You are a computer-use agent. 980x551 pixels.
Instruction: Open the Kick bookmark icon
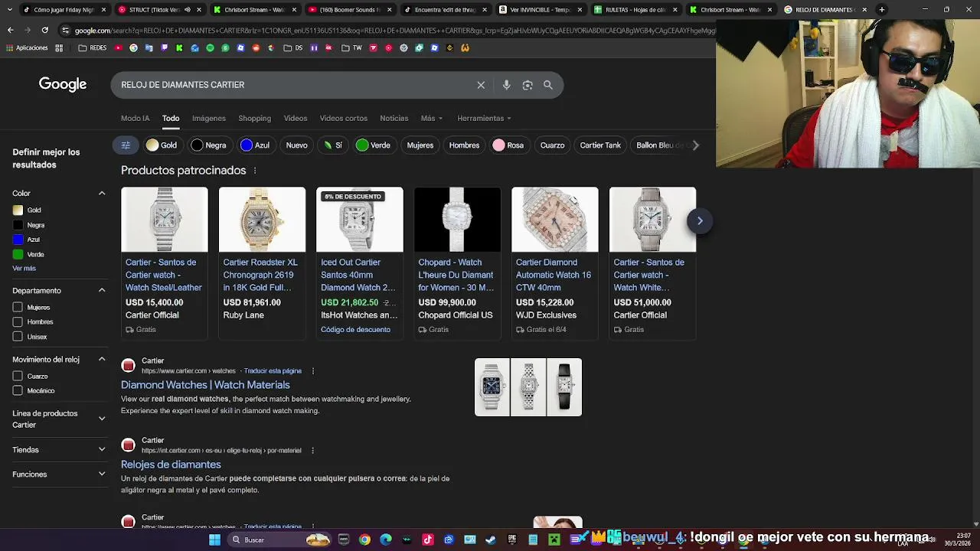[179, 47]
